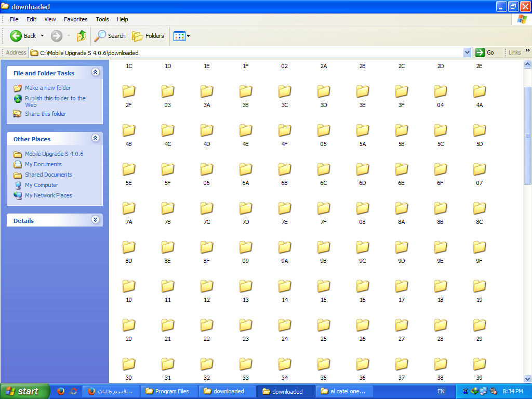The height and width of the screenshot is (399, 532).
Task: Select the folder named 5D
Action: (x=480, y=135)
